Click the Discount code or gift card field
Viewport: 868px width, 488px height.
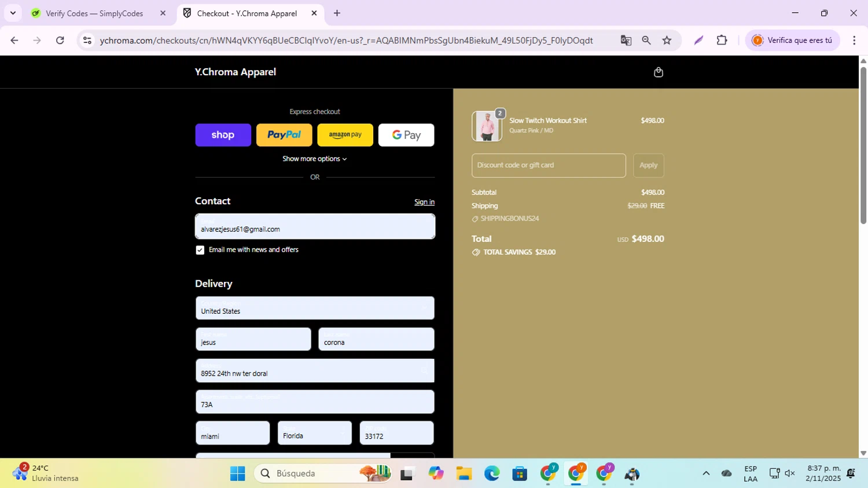549,166
